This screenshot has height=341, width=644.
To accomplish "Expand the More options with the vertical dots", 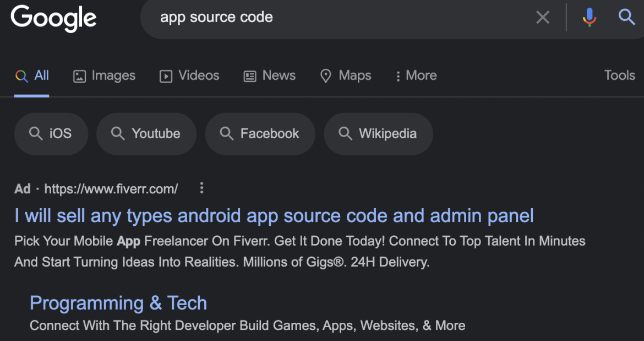I will pos(398,75).
